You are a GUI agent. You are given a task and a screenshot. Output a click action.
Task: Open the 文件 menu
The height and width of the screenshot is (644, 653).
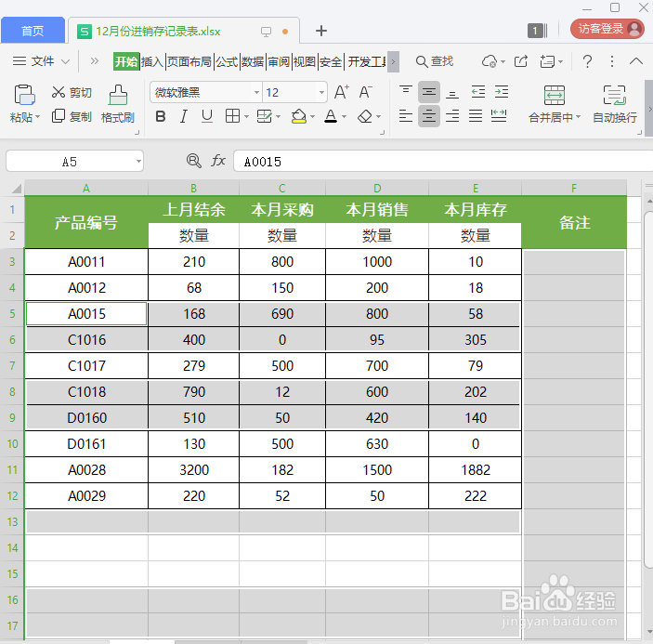click(41, 61)
